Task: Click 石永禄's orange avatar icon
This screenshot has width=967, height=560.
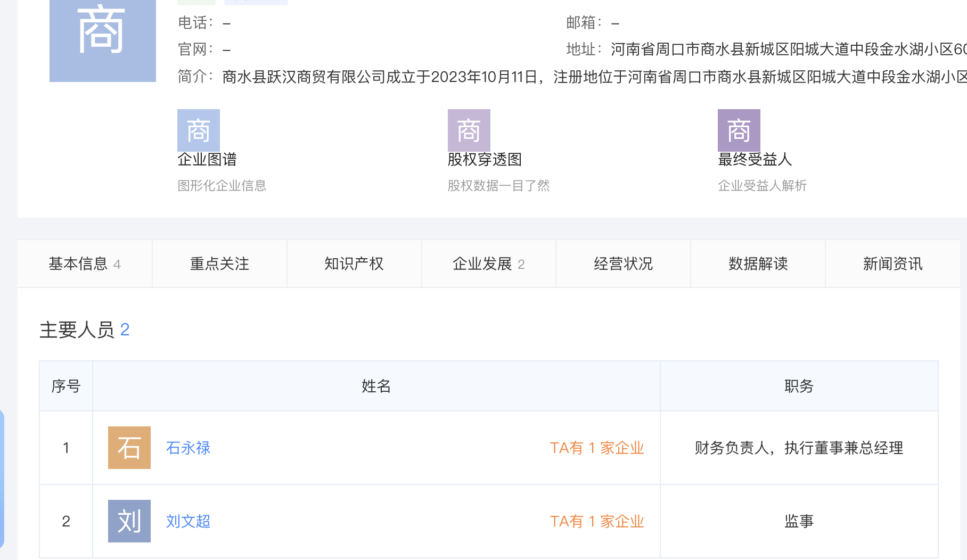Action: point(129,448)
